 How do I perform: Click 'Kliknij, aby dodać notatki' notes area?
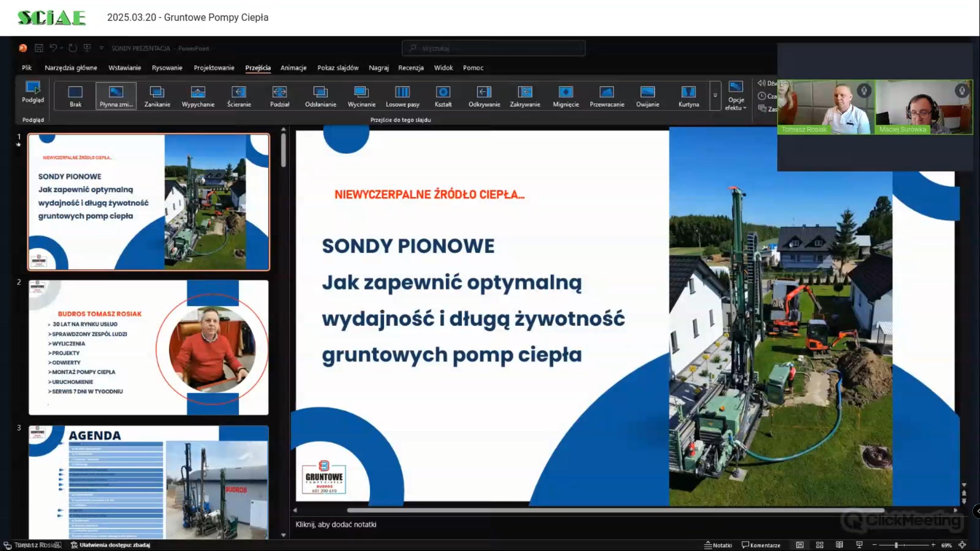(x=336, y=525)
